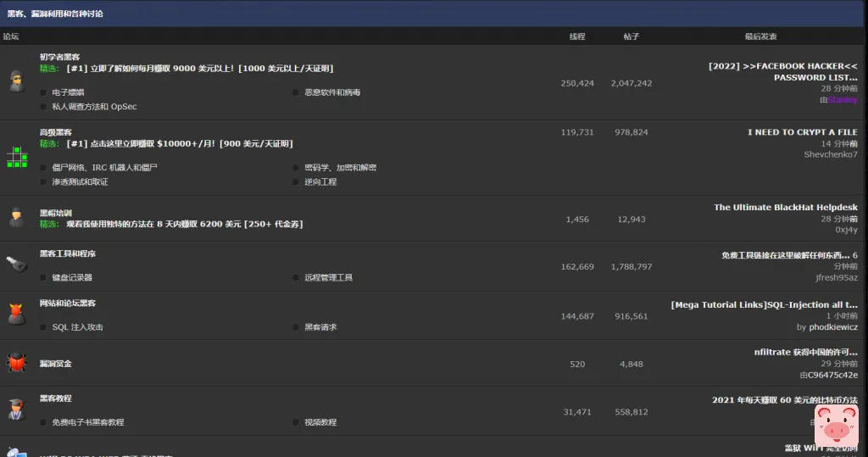
Task: Open last post FACEBOOK HACKER PASSWORD LIST
Action: (782, 72)
